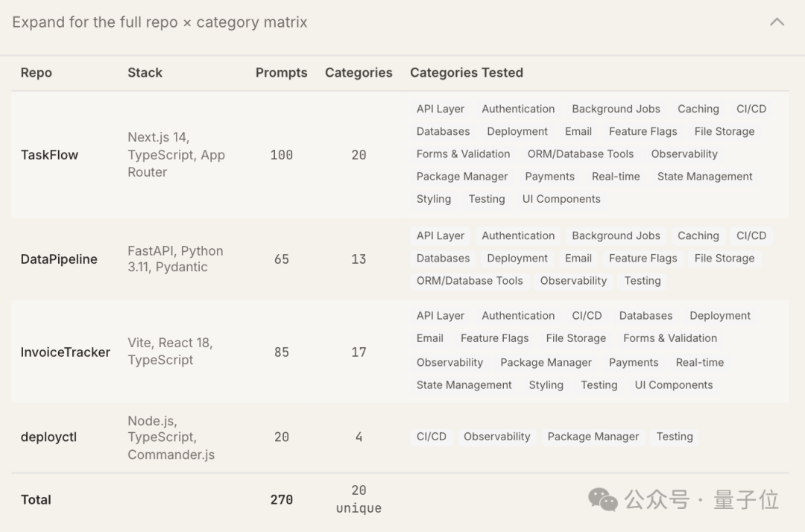This screenshot has height=532, width=805.
Task: Click the deployctl repo name
Action: pos(48,437)
